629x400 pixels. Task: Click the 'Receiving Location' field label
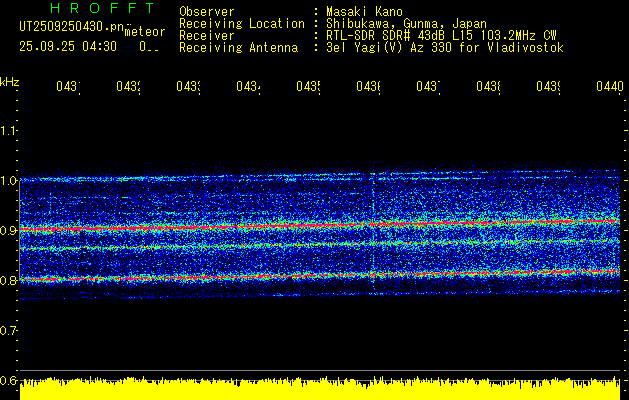242,24
